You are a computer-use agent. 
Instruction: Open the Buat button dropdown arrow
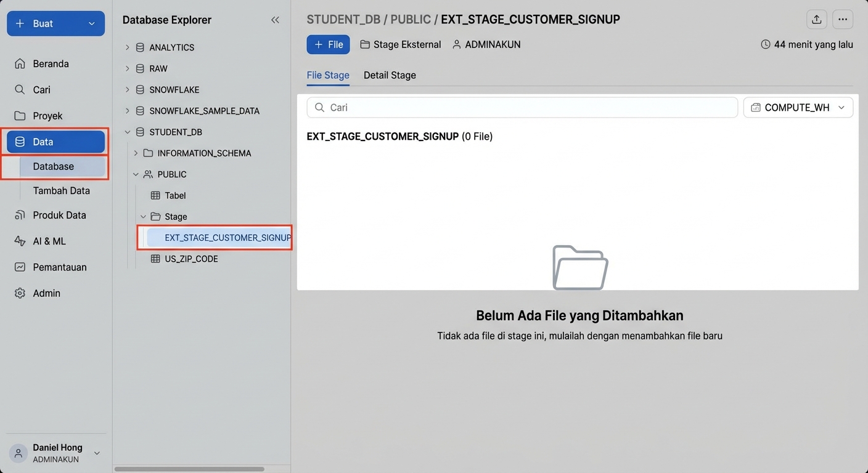point(92,23)
